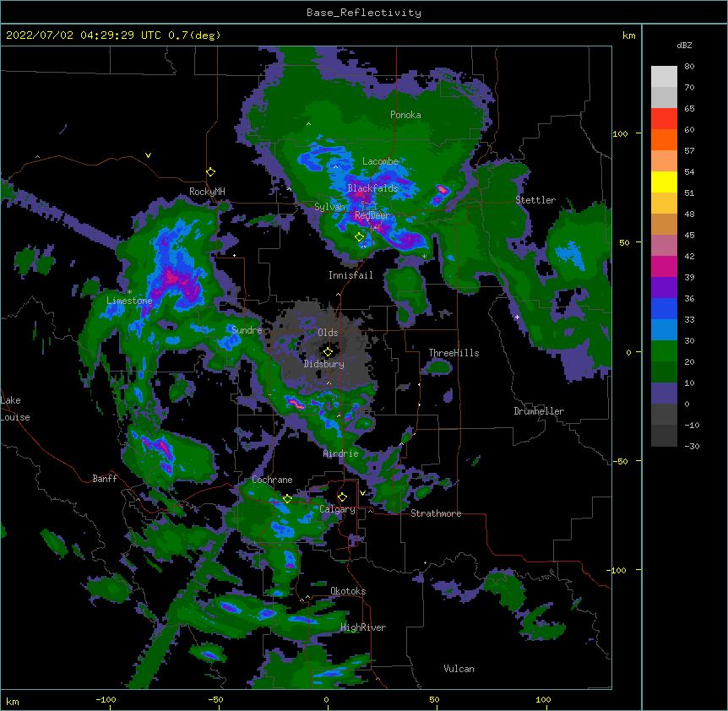
Task: Pick the light blue 30-33 dBZ legend swatch
Action: tap(664, 330)
